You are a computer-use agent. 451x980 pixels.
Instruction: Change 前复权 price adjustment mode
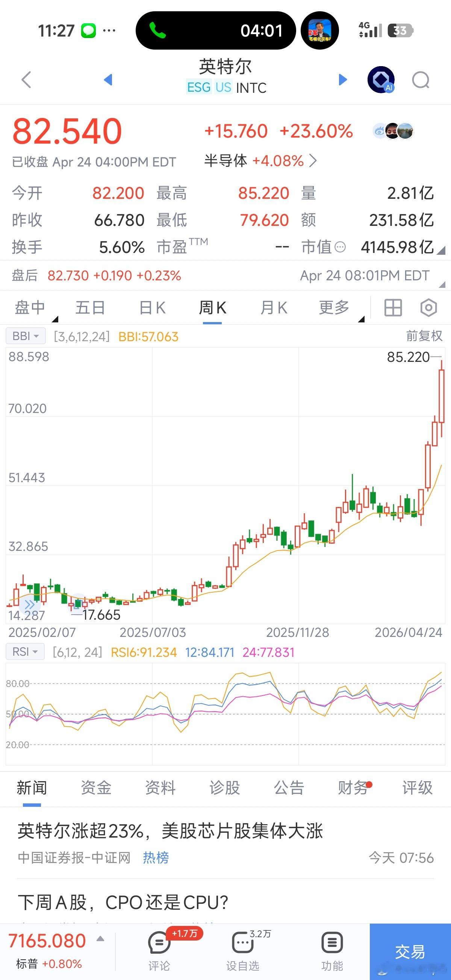[x=424, y=336]
